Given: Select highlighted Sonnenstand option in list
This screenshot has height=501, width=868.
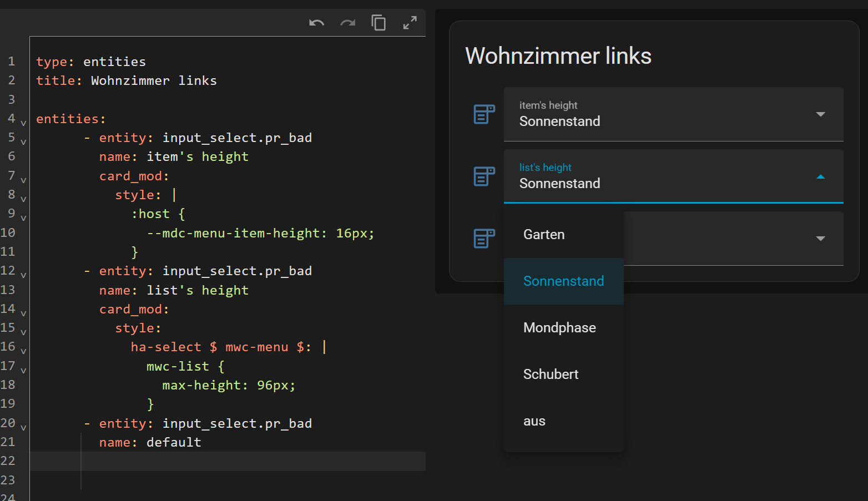Looking at the screenshot, I should tap(563, 281).
